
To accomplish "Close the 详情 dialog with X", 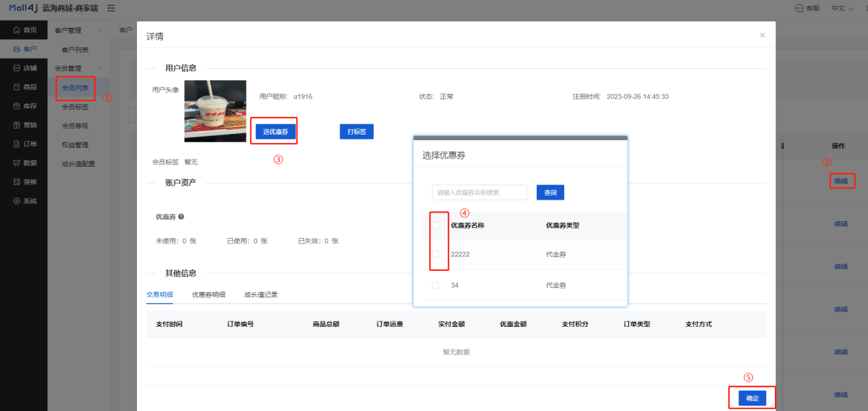I will 762,35.
